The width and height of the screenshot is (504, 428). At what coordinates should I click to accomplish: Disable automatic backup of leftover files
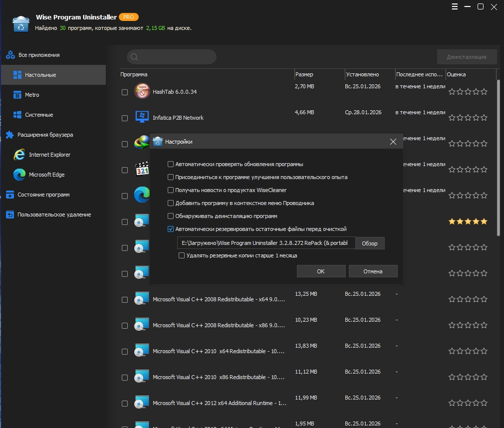[171, 229]
